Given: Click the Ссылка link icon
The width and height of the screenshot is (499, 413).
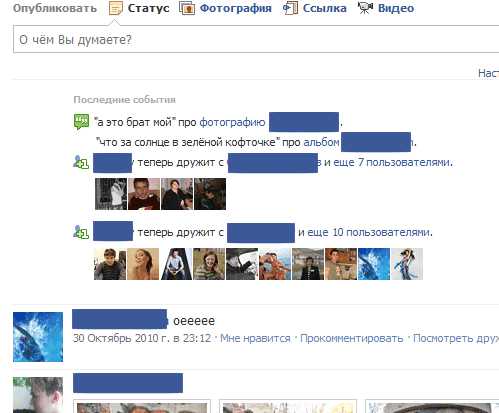Looking at the screenshot, I should coord(290,8).
